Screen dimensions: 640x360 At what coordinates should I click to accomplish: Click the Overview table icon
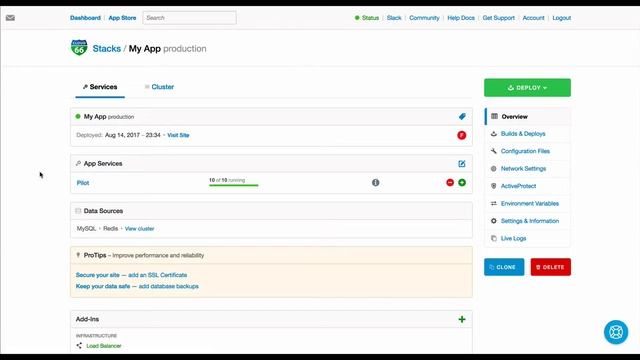[x=494, y=116]
